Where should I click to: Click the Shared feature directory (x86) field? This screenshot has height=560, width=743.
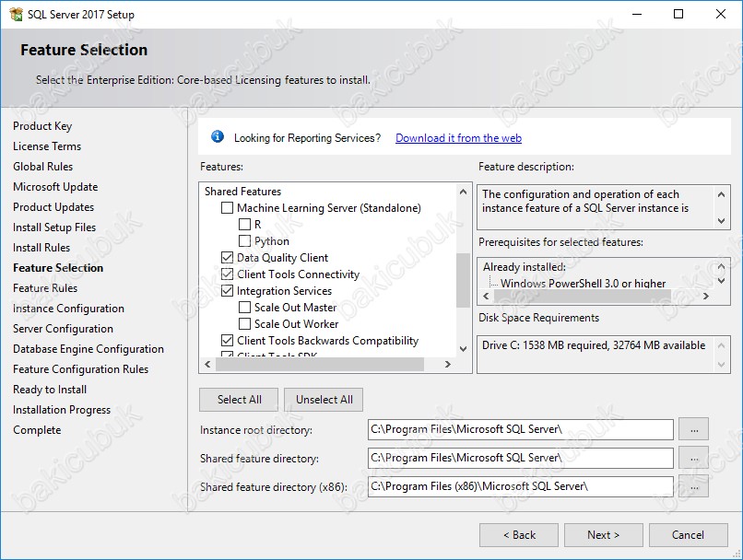click(x=520, y=486)
